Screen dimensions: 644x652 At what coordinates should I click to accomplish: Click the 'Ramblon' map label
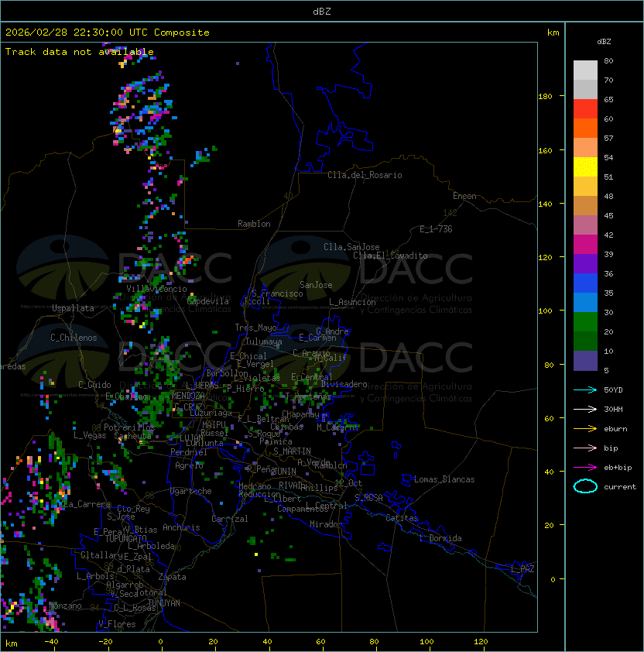pyautogui.click(x=254, y=224)
